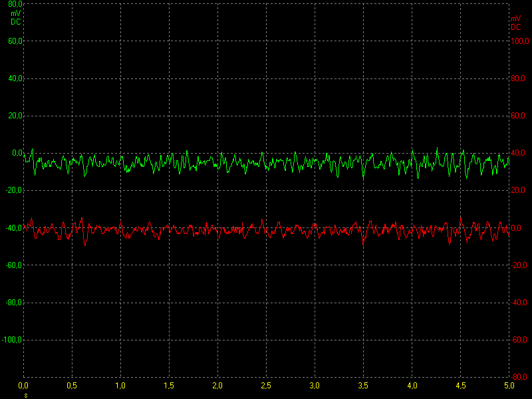The width and height of the screenshot is (532, 399).
Task: Click the red 60,0 axis label
Action: (518, 116)
